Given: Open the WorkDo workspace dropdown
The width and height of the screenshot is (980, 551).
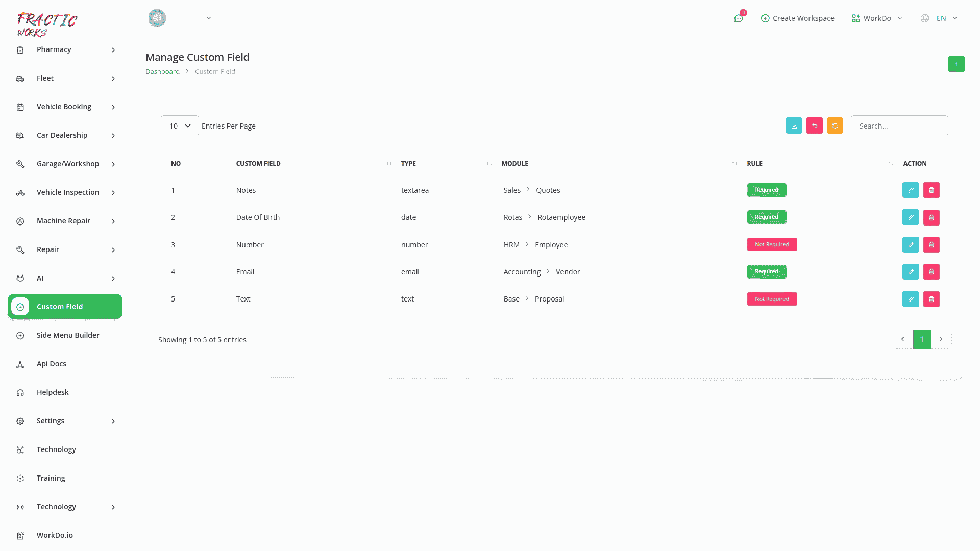Looking at the screenshot, I should [x=877, y=18].
